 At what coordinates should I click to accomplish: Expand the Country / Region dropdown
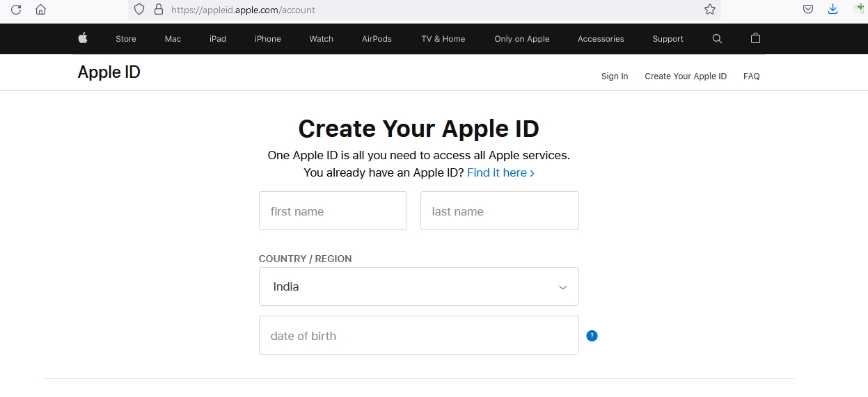[419, 286]
